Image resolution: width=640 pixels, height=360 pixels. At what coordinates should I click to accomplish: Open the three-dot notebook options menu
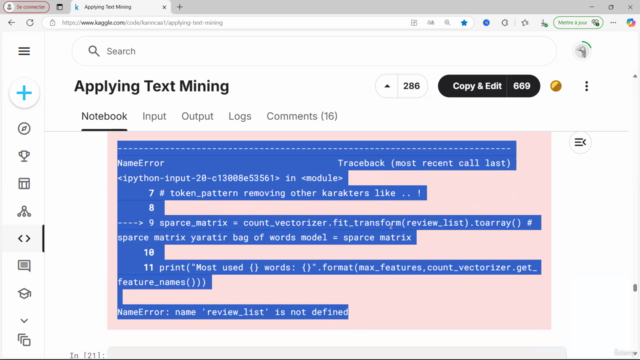pos(587,86)
